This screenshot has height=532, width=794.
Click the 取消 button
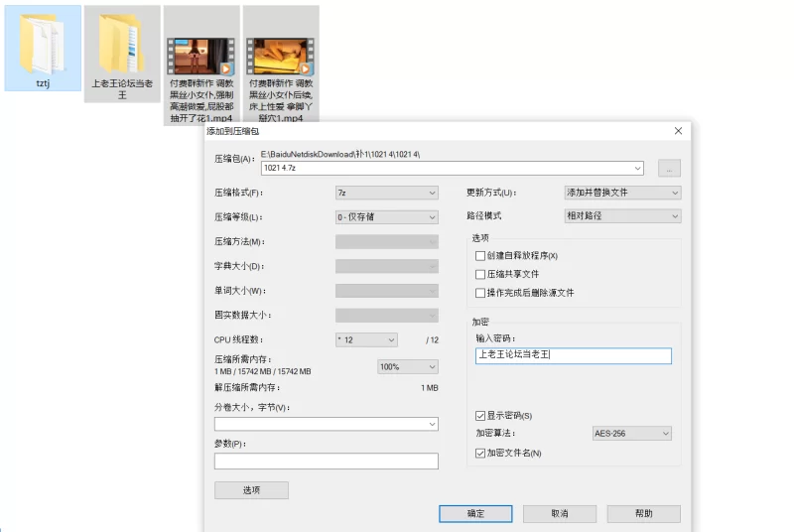[x=560, y=513]
